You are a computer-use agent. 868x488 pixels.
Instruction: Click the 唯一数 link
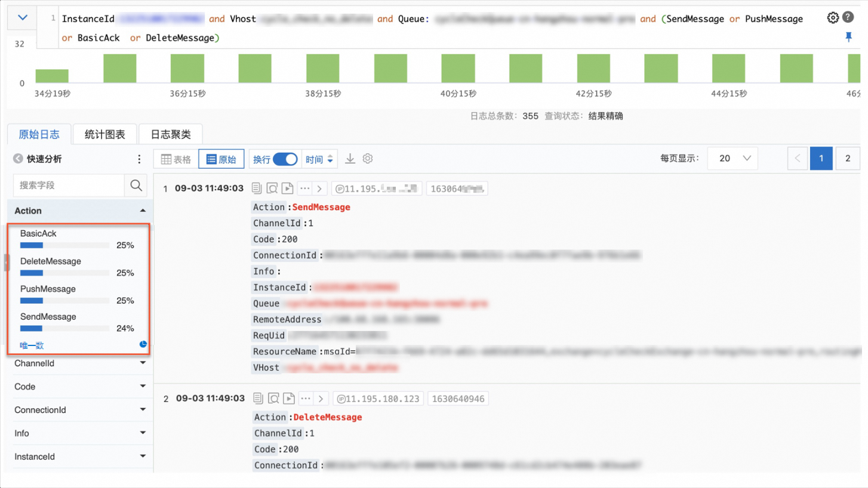point(32,345)
